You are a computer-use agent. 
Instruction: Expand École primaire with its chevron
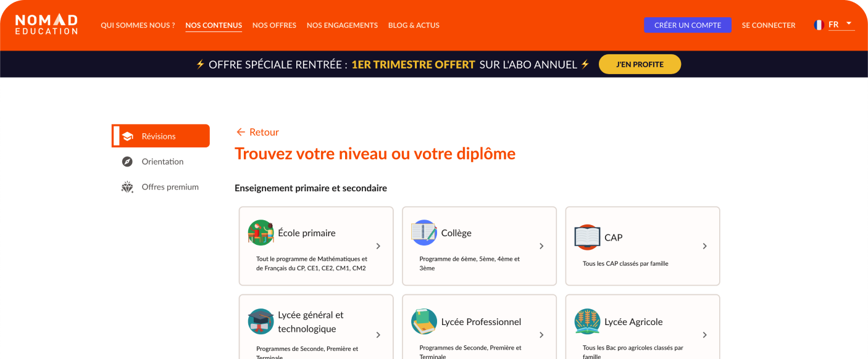(x=378, y=246)
